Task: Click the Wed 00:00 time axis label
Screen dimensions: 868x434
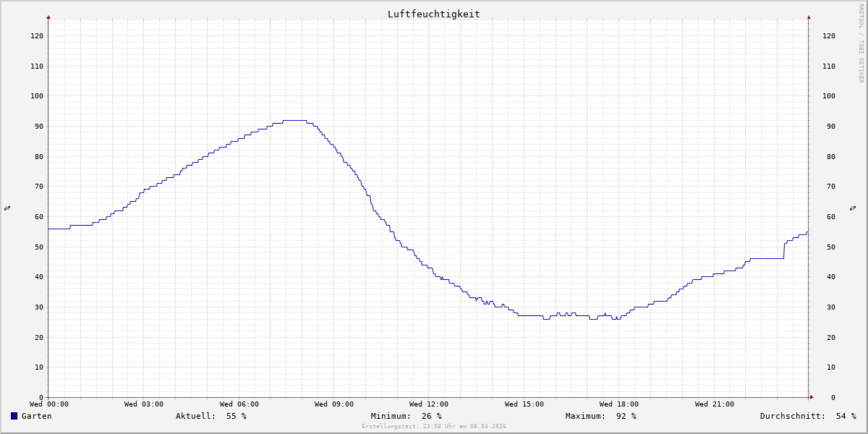Action: point(49,404)
